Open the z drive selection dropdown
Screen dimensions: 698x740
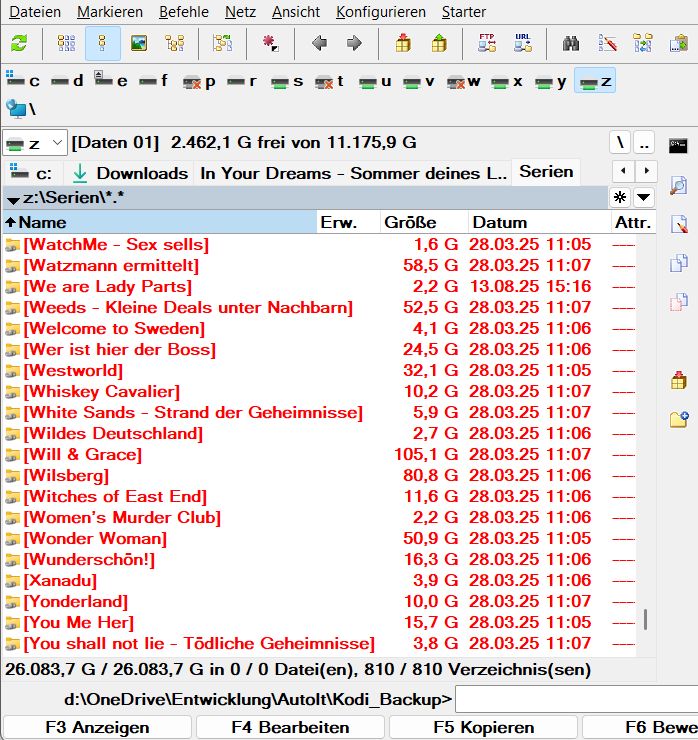35,143
